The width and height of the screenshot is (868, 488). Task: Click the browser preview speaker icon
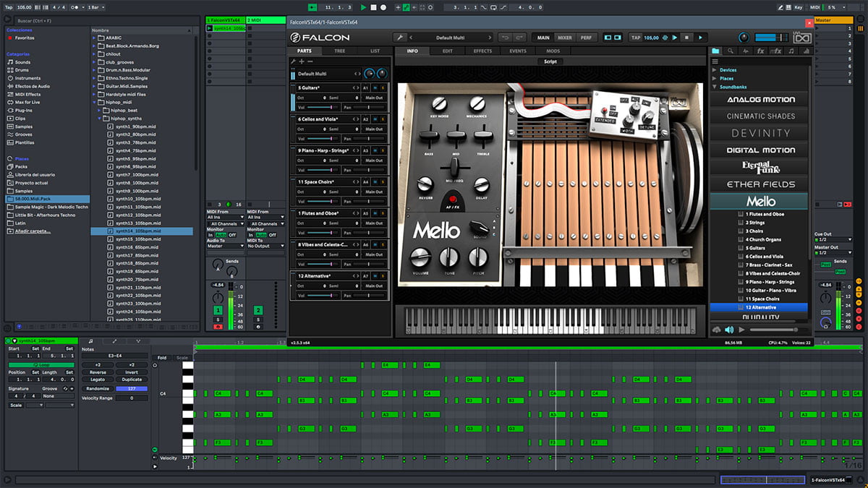click(729, 330)
